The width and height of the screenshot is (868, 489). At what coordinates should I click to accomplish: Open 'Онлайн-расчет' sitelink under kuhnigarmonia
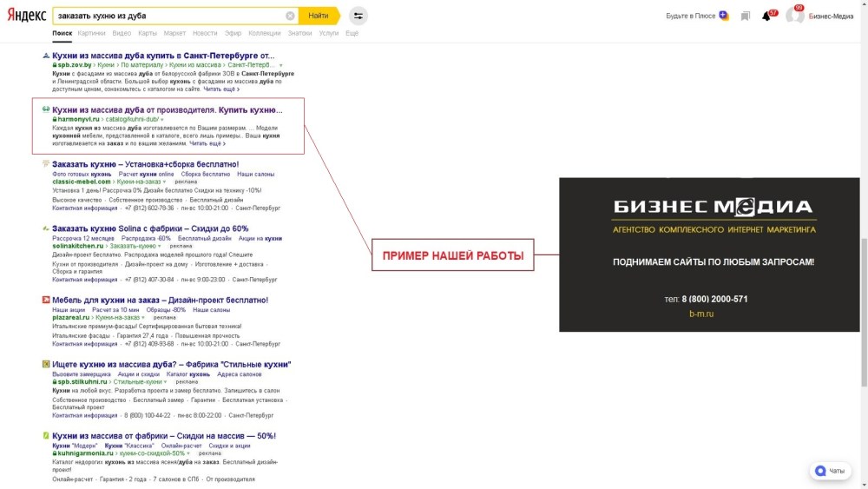[181, 446]
